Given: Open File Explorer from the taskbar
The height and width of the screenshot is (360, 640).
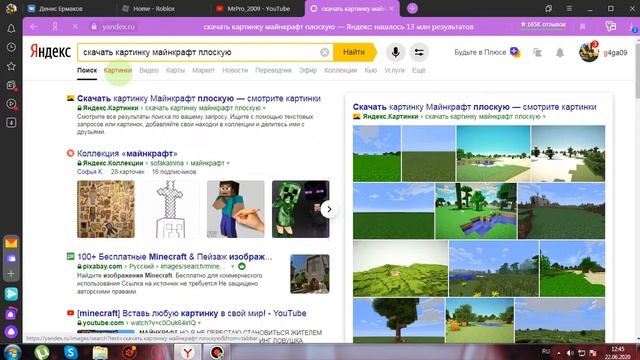Looking at the screenshot, I should click(x=100, y=352).
